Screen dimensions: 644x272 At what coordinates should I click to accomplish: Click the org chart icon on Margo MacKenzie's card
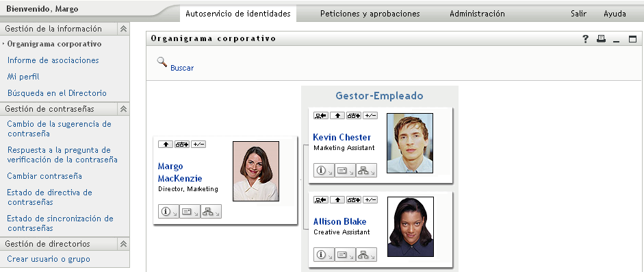pos(211,211)
